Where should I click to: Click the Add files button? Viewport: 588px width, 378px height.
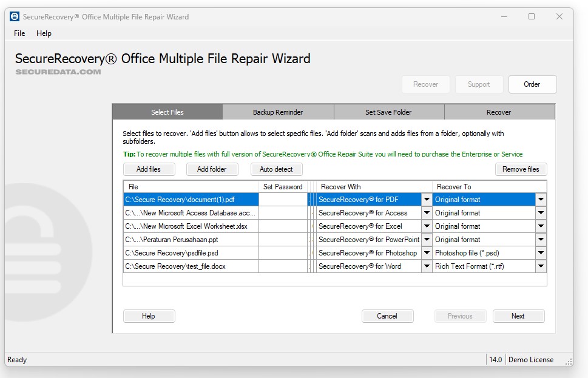click(149, 169)
